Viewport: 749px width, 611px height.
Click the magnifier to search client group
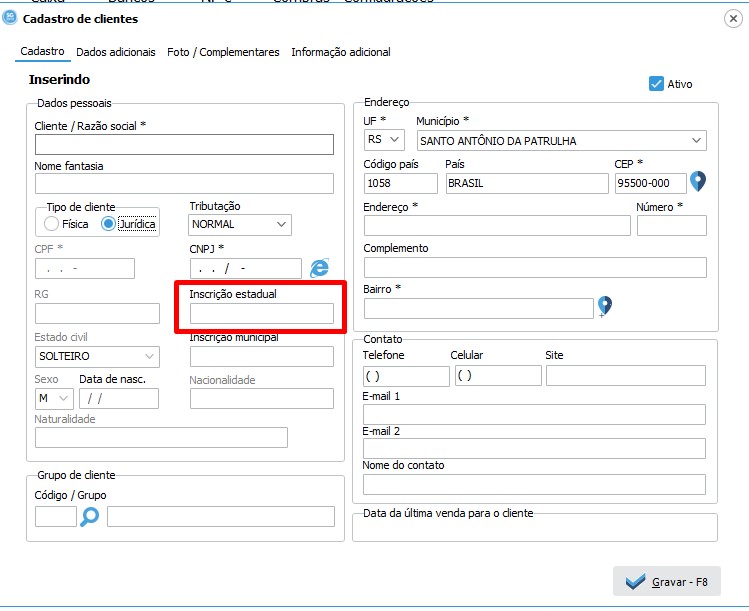click(90, 516)
